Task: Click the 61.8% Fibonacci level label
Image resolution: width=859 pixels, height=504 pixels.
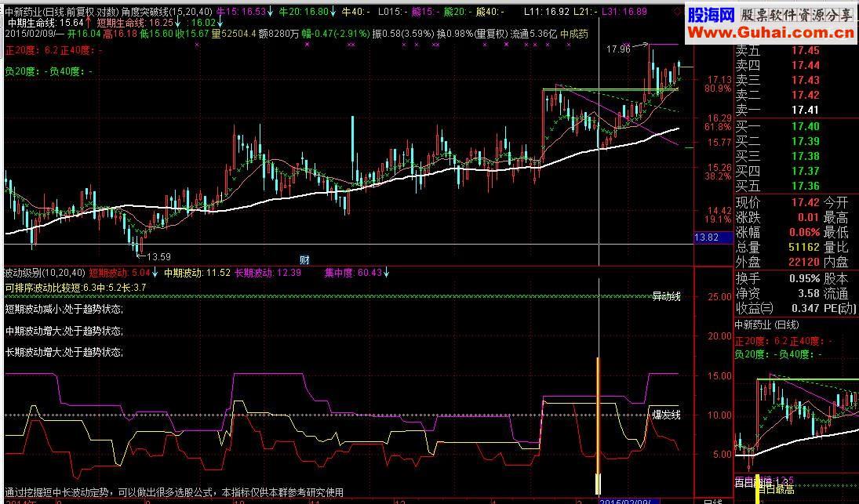Action: (719, 126)
